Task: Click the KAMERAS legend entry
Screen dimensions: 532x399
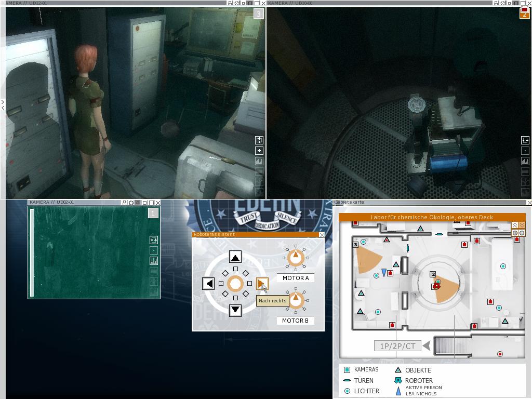Action: pos(362,369)
